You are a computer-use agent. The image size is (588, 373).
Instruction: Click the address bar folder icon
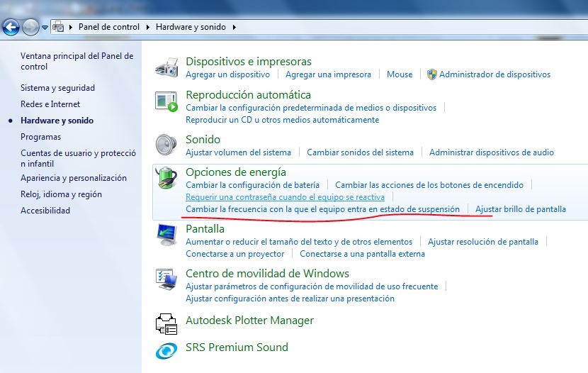click(59, 28)
